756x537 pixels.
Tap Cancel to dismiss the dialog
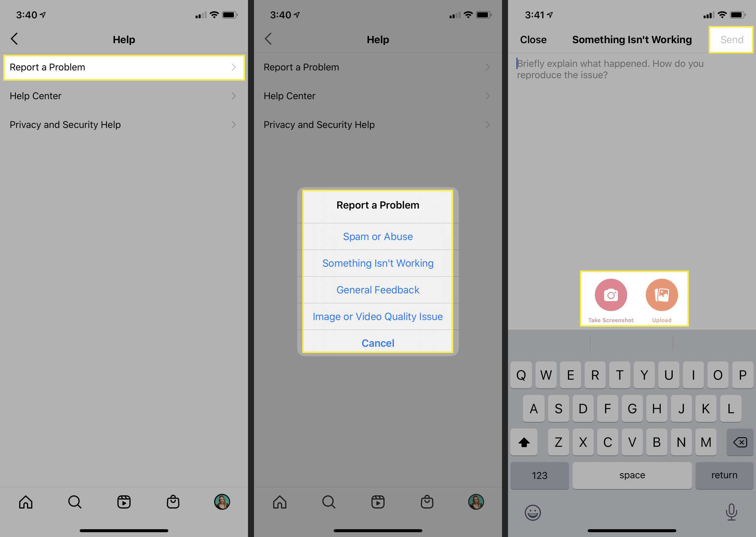coord(377,343)
